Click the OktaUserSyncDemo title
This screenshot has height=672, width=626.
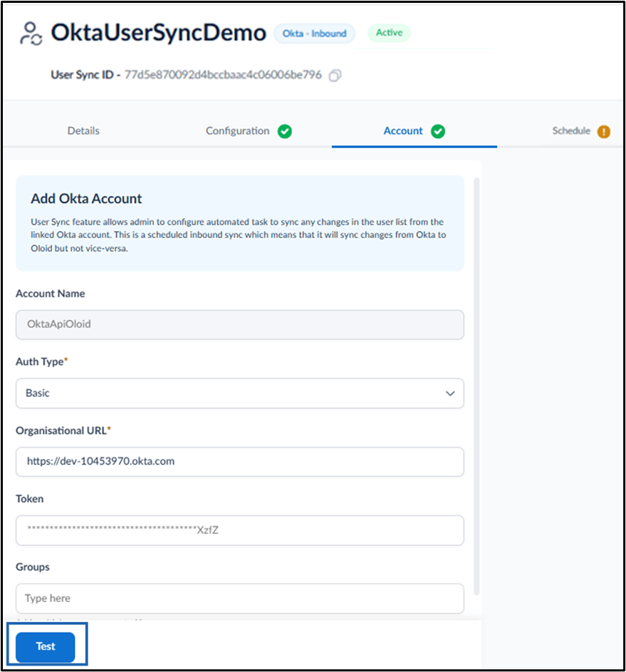tap(158, 33)
